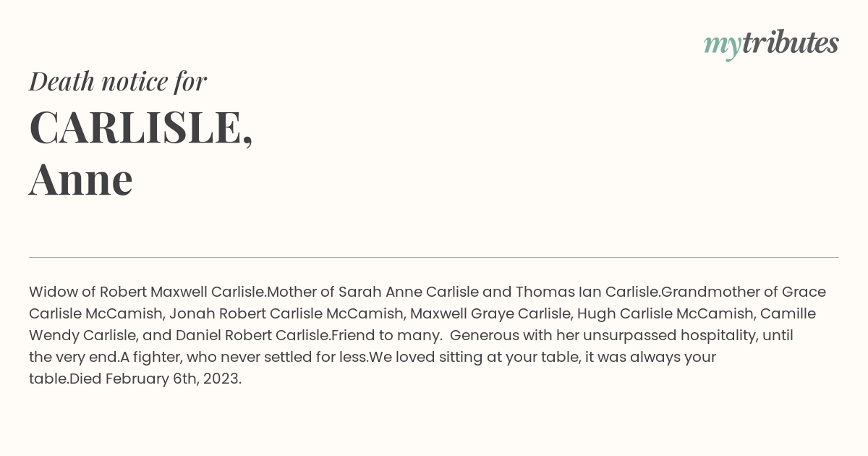Click the name Daniel Robert Carlisle

252,335
